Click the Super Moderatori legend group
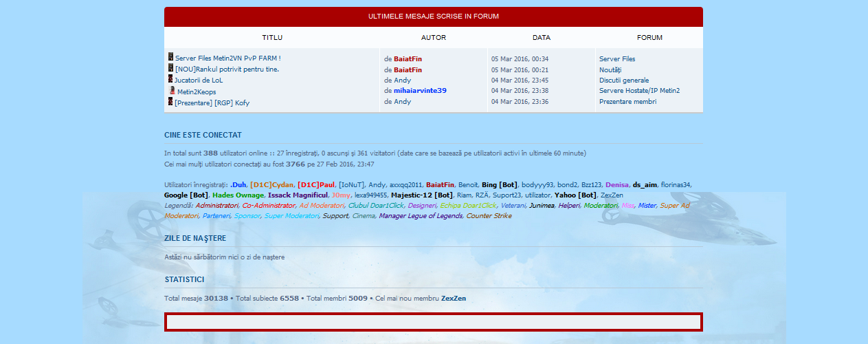The height and width of the screenshot is (344, 868). pyautogui.click(x=292, y=216)
